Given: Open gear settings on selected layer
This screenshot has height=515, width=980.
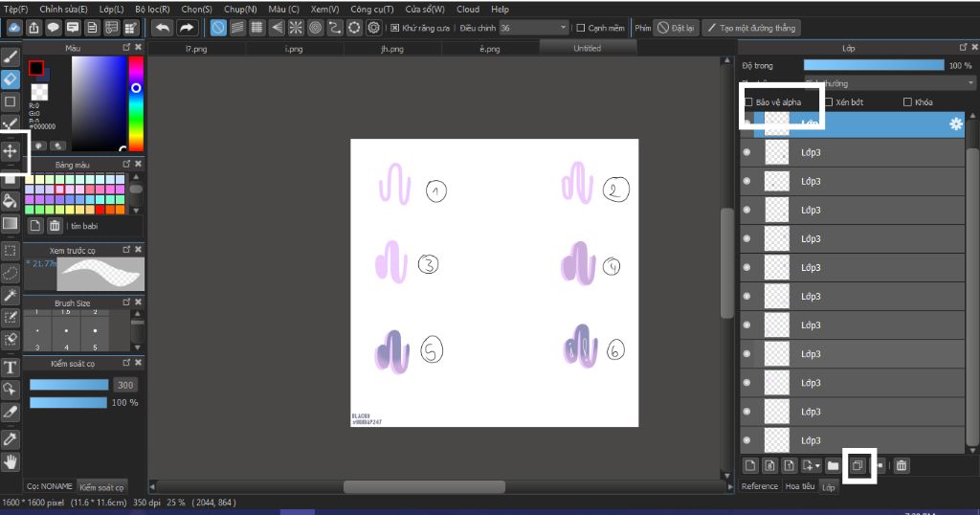Looking at the screenshot, I should pyautogui.click(x=954, y=123).
